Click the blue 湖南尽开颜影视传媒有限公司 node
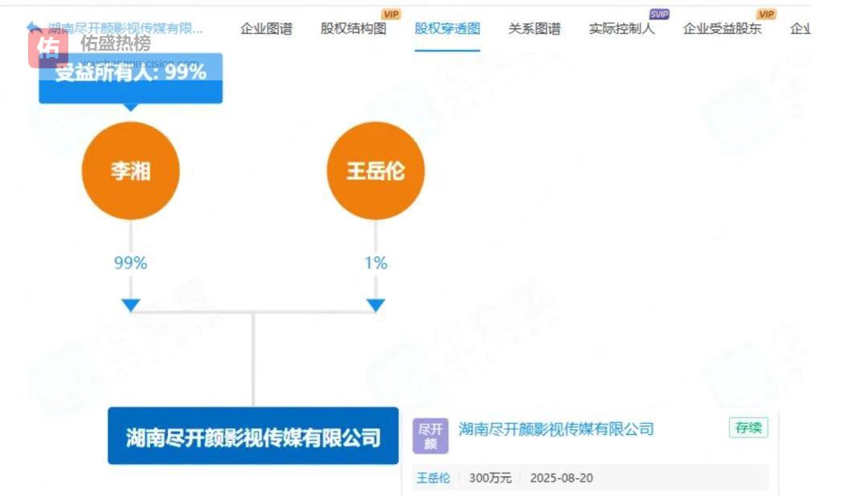The height and width of the screenshot is (496, 868). 253,436
